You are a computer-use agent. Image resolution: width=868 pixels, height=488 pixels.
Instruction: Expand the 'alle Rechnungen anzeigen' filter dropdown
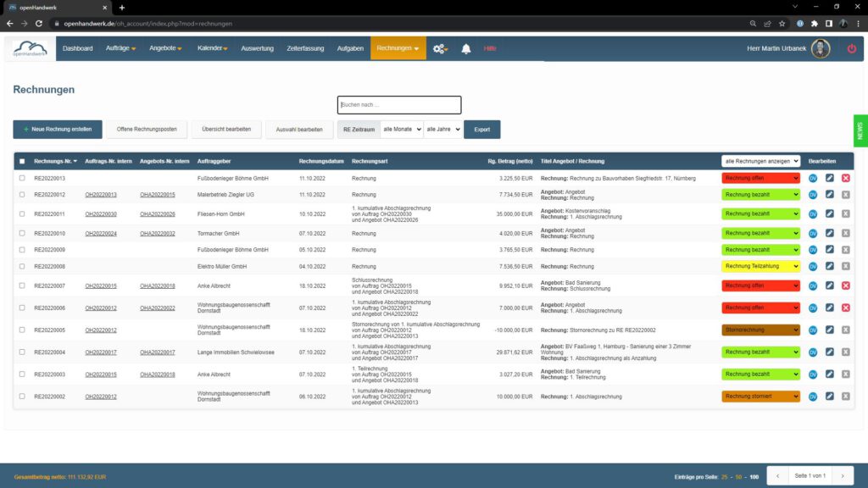(x=760, y=161)
